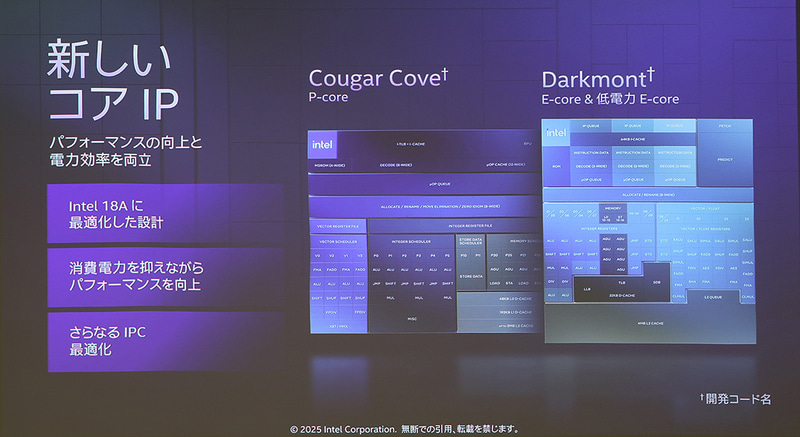Select the VECTOR SCHEDULER block
800x437 pixels.
[338, 242]
